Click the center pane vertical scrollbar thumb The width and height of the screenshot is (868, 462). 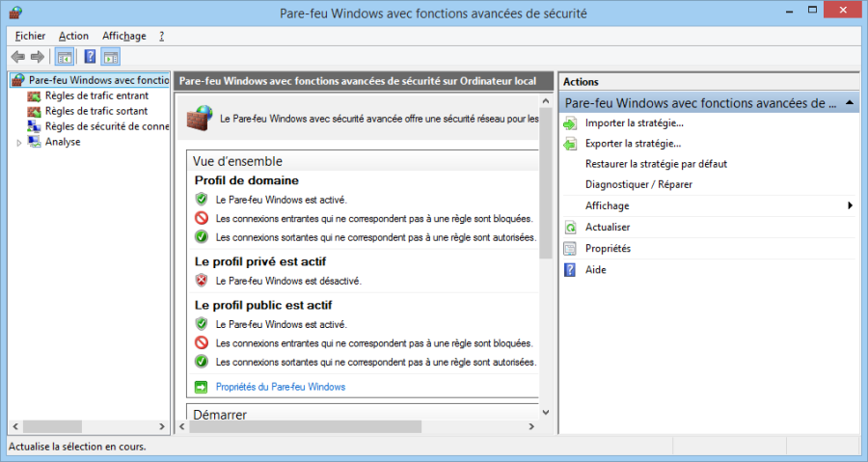(x=546, y=183)
